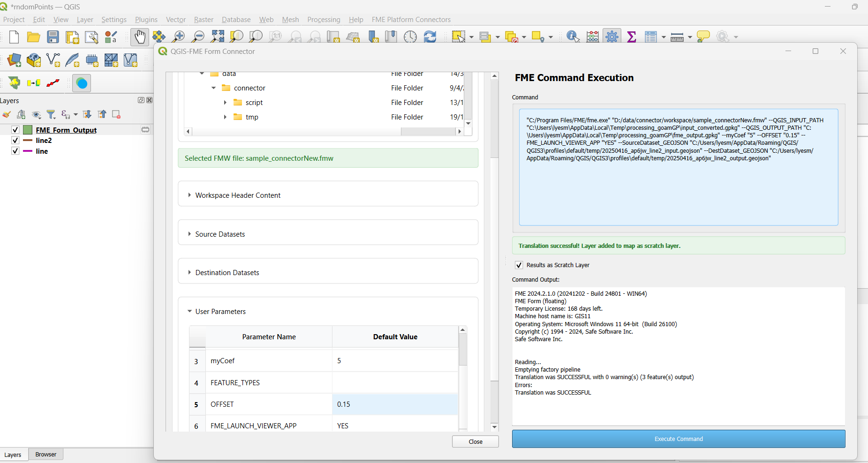Open the FME Platform Connectors menu
868x463 pixels.
click(411, 19)
